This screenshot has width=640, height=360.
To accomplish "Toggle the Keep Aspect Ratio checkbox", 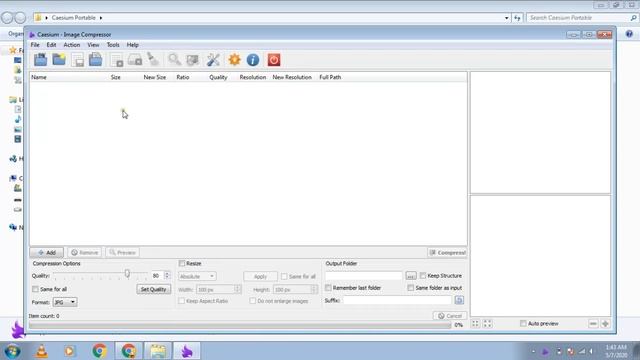I will [182, 301].
